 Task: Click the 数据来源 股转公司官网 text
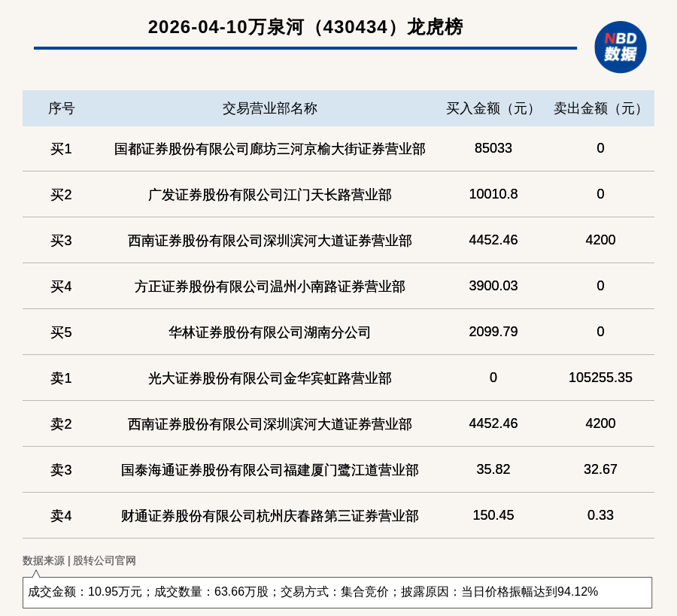click(x=79, y=560)
